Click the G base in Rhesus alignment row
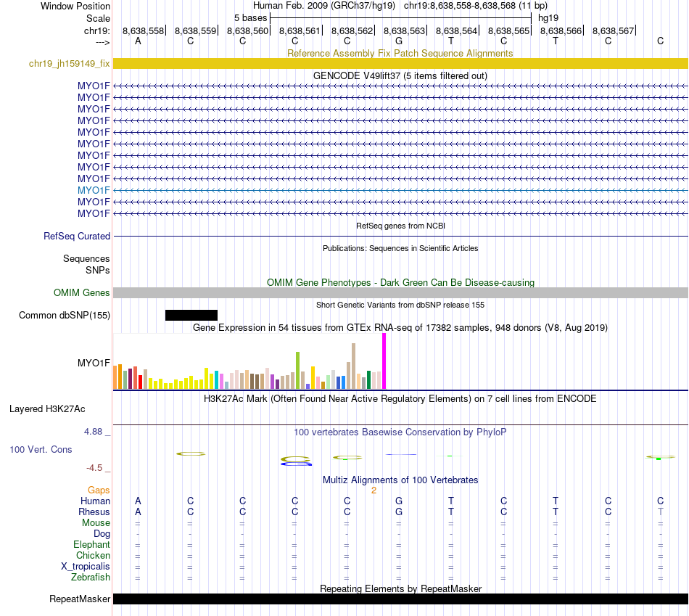Image resolution: width=689 pixels, height=616 pixels. pyautogui.click(x=399, y=512)
